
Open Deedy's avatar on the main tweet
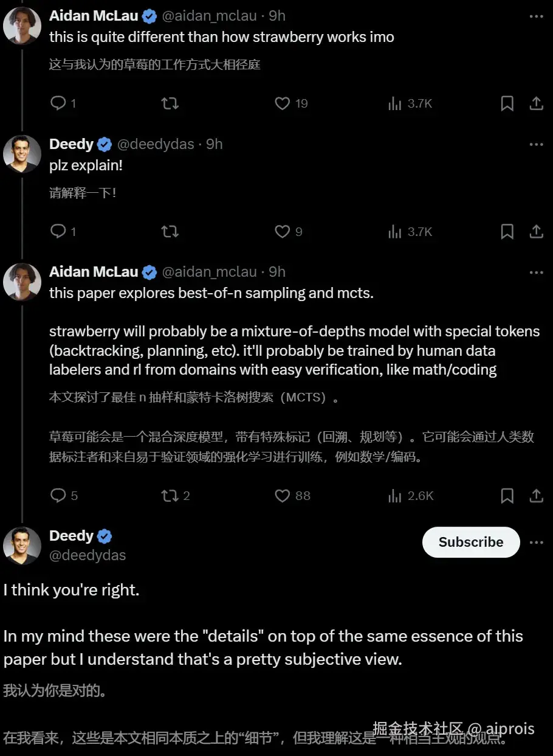(22, 546)
